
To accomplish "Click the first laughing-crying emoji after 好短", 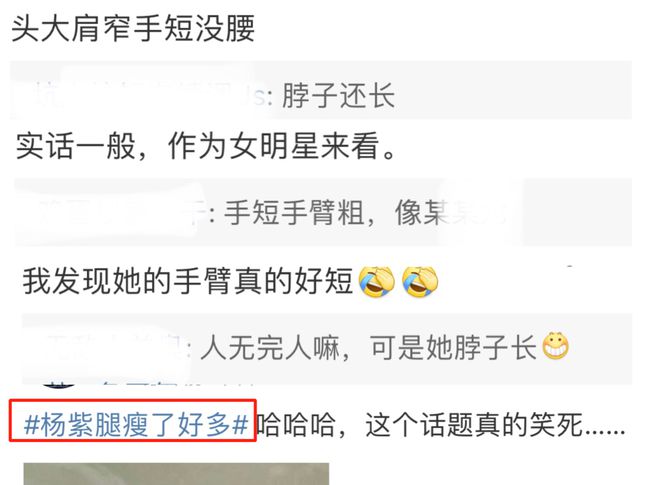I will point(376,282).
